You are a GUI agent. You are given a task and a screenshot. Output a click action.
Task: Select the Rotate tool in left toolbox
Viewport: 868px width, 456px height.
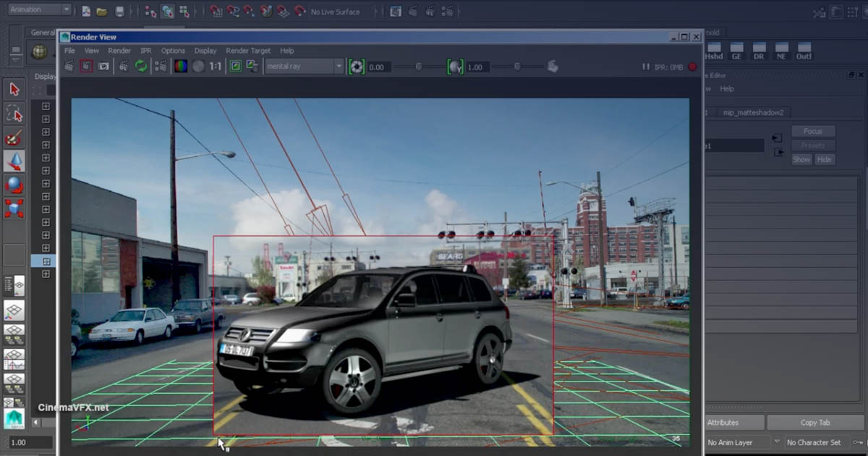click(x=14, y=185)
